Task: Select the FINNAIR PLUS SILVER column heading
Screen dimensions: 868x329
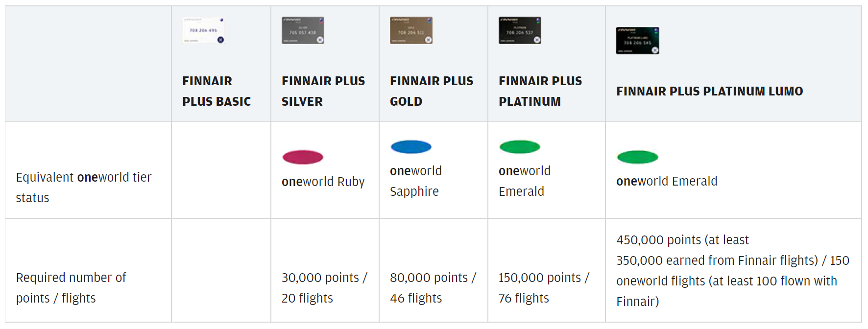Action: [x=323, y=91]
